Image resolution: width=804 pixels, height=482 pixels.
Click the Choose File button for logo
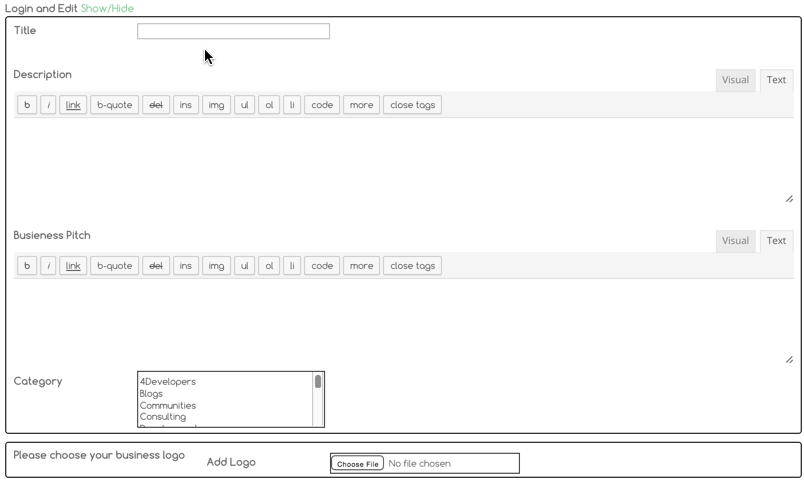tap(357, 464)
